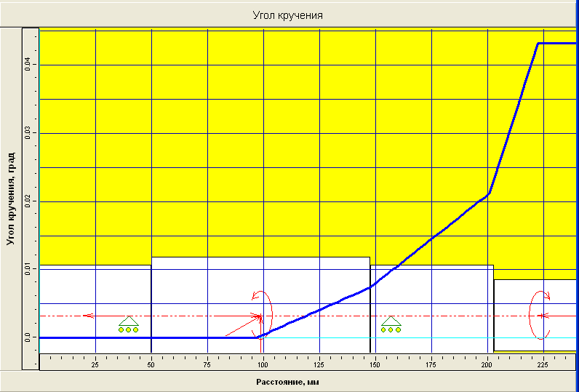The image size is (579, 392).
Task: Click the diagonal red force arrow near 100 mm
Action: tap(244, 325)
